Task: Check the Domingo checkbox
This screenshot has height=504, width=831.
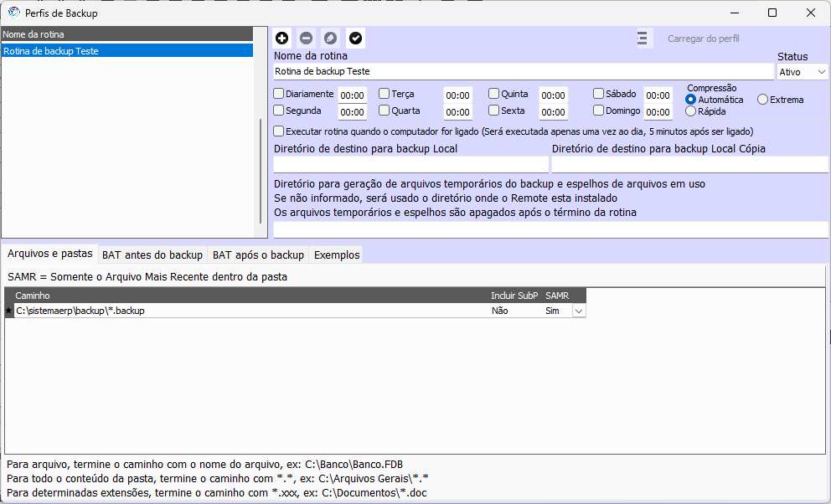Action: [598, 111]
